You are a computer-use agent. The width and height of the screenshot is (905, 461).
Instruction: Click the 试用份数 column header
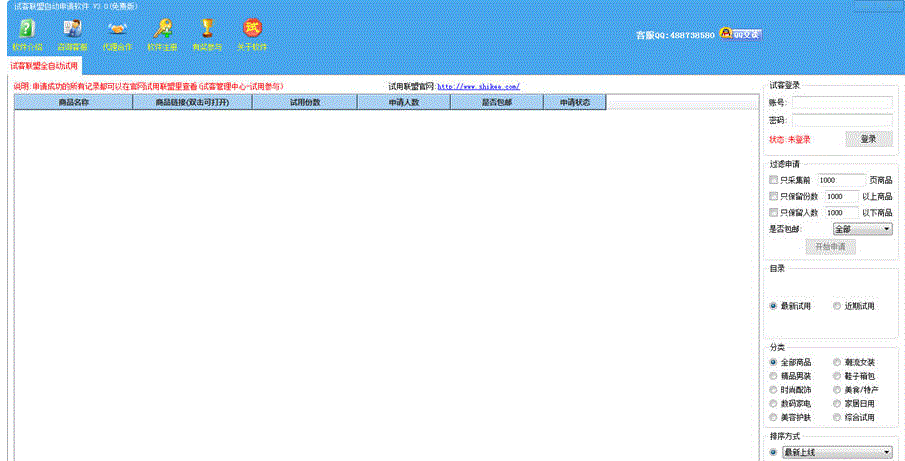pyautogui.click(x=305, y=102)
